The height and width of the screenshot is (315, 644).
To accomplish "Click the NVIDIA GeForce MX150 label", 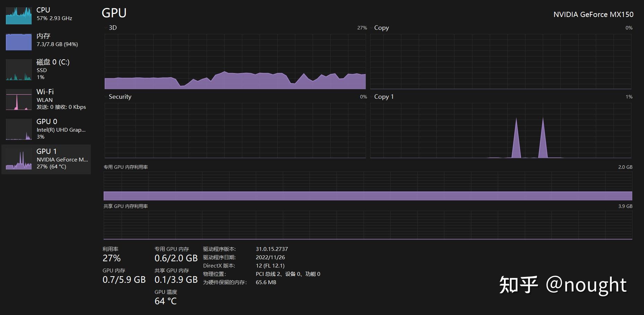I will pyautogui.click(x=593, y=15).
